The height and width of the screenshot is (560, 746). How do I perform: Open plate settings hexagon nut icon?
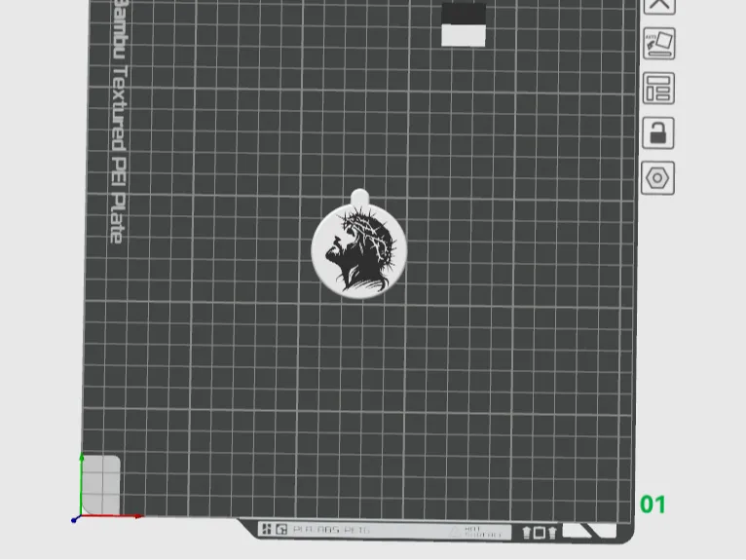coord(657,178)
